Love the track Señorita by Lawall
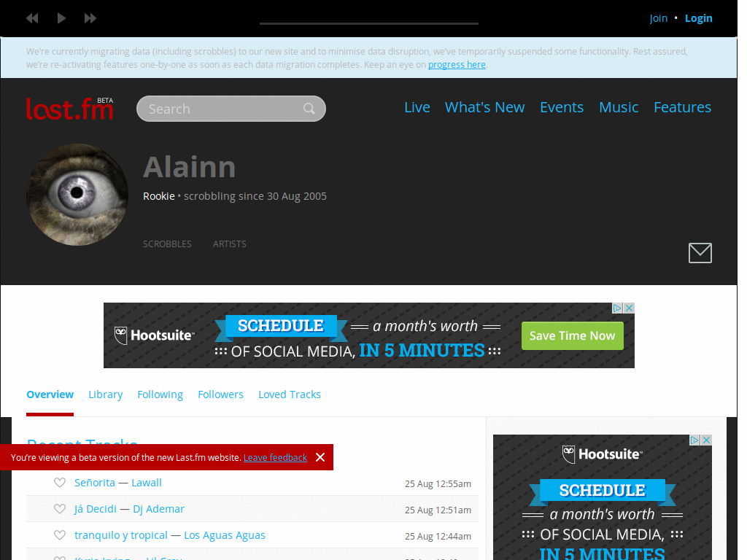This screenshot has height=560, width=747. tap(60, 483)
